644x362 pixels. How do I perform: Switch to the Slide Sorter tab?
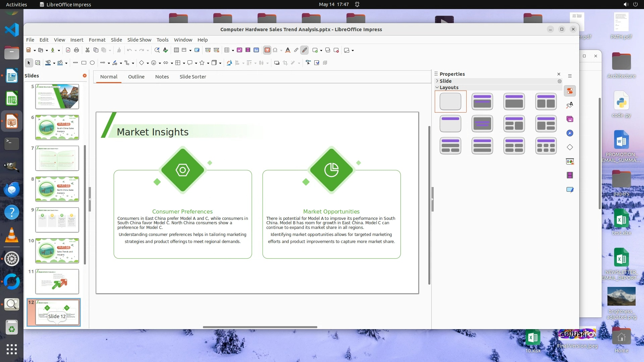193,77
